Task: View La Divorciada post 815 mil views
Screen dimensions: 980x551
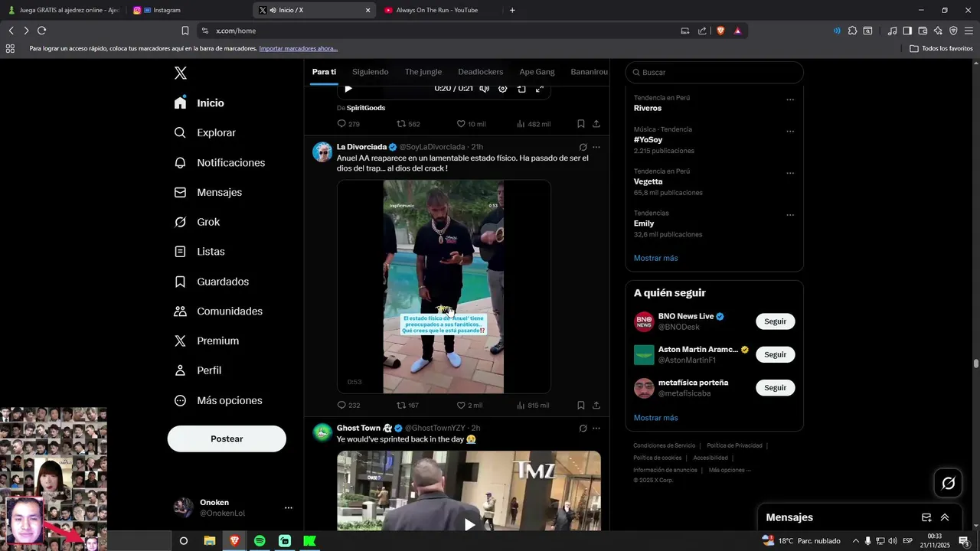Action: [533, 406]
